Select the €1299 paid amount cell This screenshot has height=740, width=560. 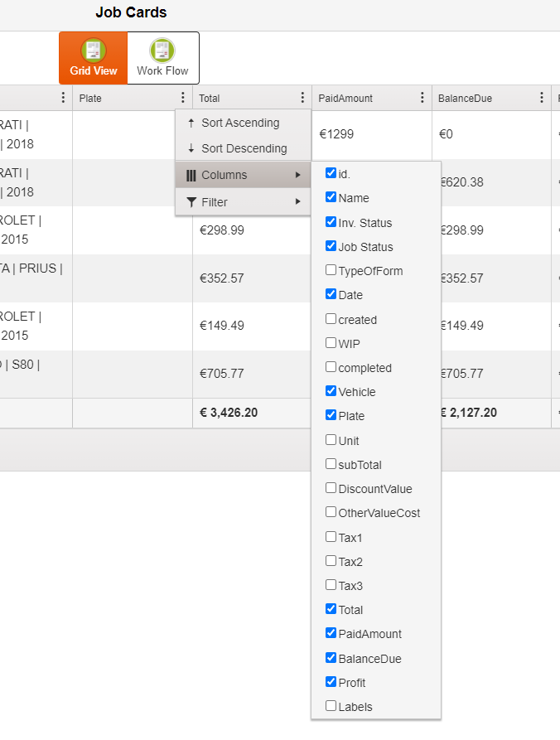pyautogui.click(x=336, y=133)
